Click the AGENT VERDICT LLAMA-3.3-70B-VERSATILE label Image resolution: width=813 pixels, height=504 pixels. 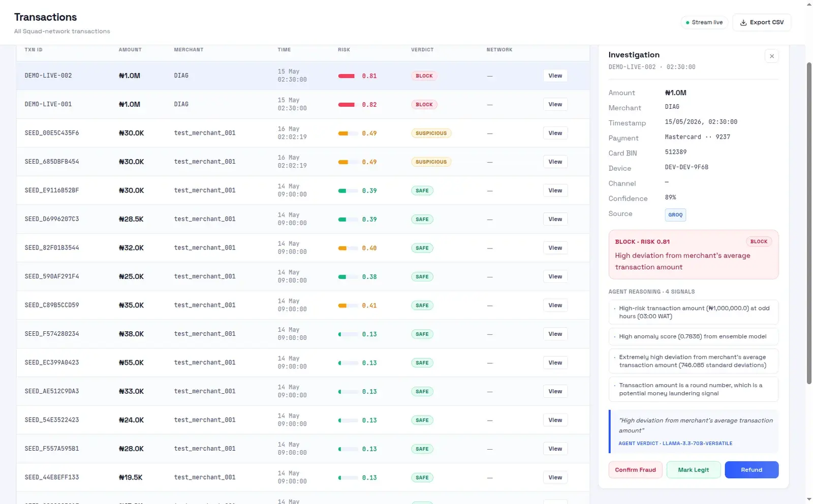[675, 444]
